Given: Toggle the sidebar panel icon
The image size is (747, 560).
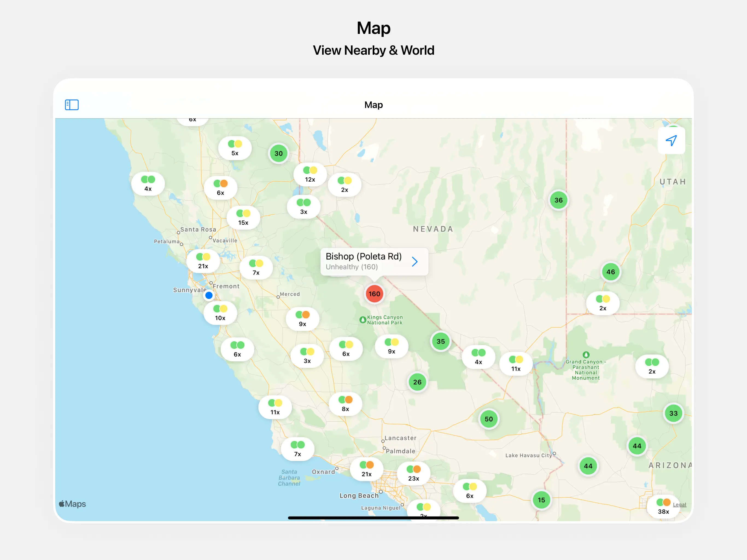Looking at the screenshot, I should 72,105.
